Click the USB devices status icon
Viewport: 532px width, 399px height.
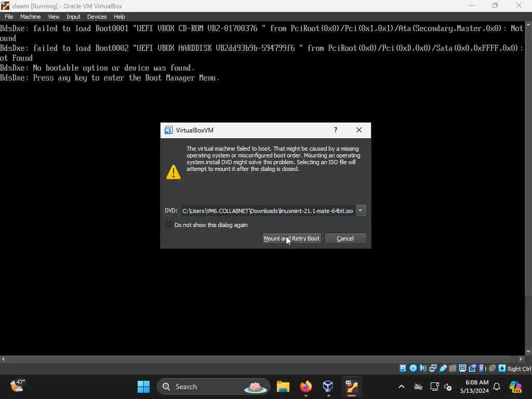pos(443,368)
